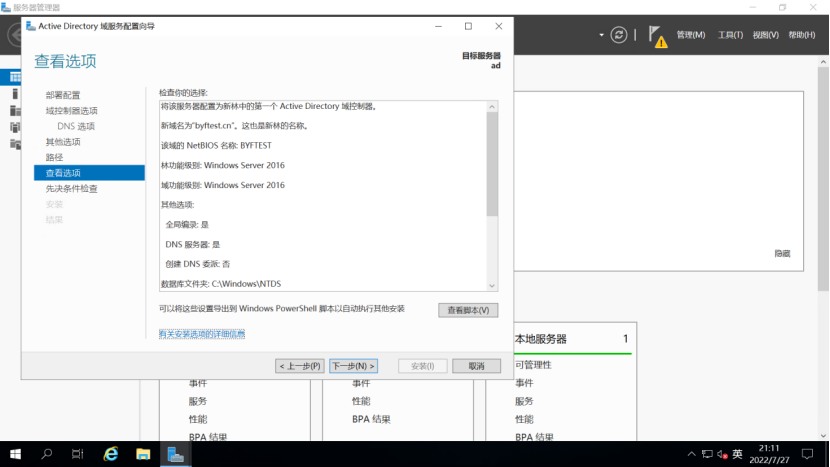The width and height of the screenshot is (830, 467).
Task: Go to 先决条件检查 wizard step
Action: click(x=72, y=188)
